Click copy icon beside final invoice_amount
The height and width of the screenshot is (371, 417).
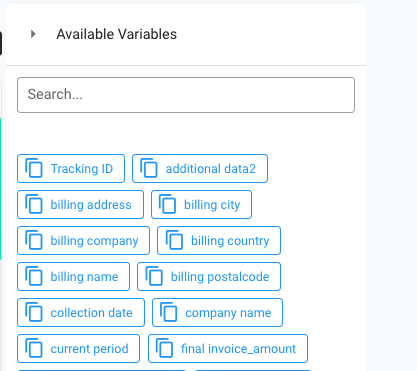tap(164, 348)
